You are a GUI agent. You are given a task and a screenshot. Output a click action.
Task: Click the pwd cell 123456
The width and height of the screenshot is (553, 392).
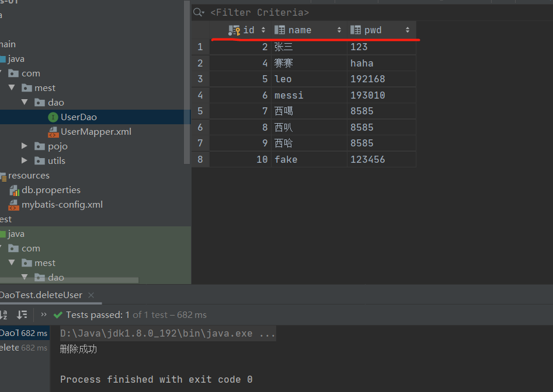coord(381,159)
